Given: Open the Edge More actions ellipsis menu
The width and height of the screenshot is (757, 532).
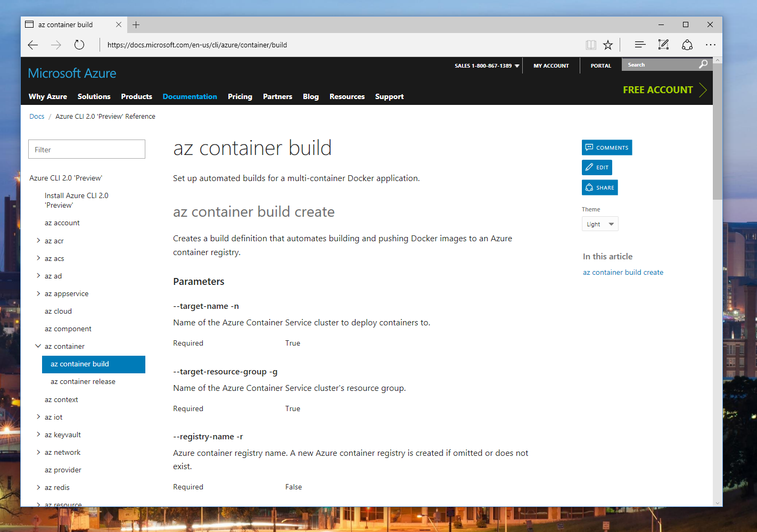Looking at the screenshot, I should tap(711, 45).
